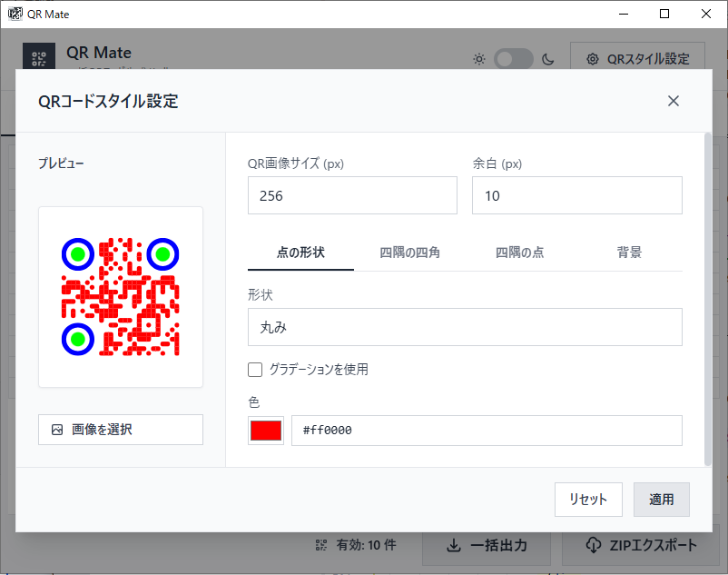Click the image icon in 画像を選択

tap(57, 430)
